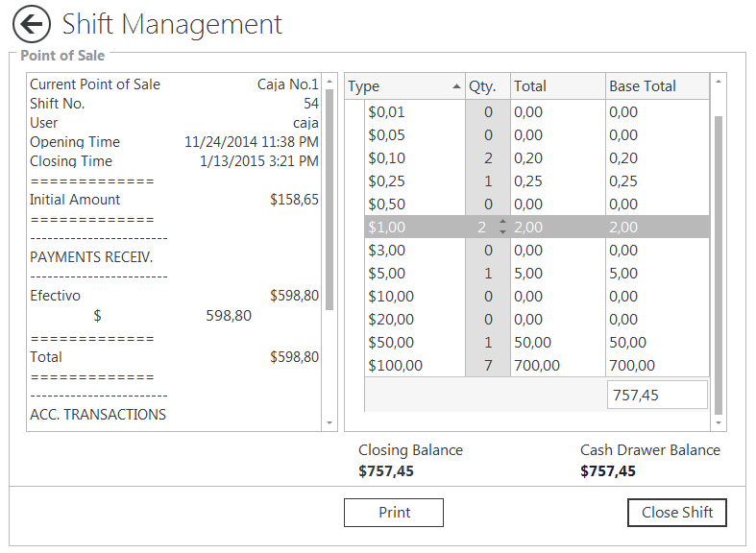The width and height of the screenshot is (756, 553).
Task: Click the quantity cell for $50,00
Action: point(487,343)
